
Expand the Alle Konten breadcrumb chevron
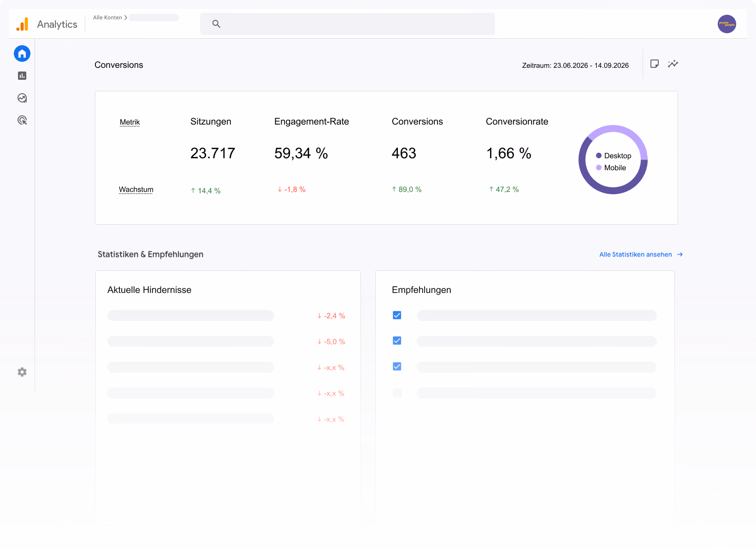(125, 18)
